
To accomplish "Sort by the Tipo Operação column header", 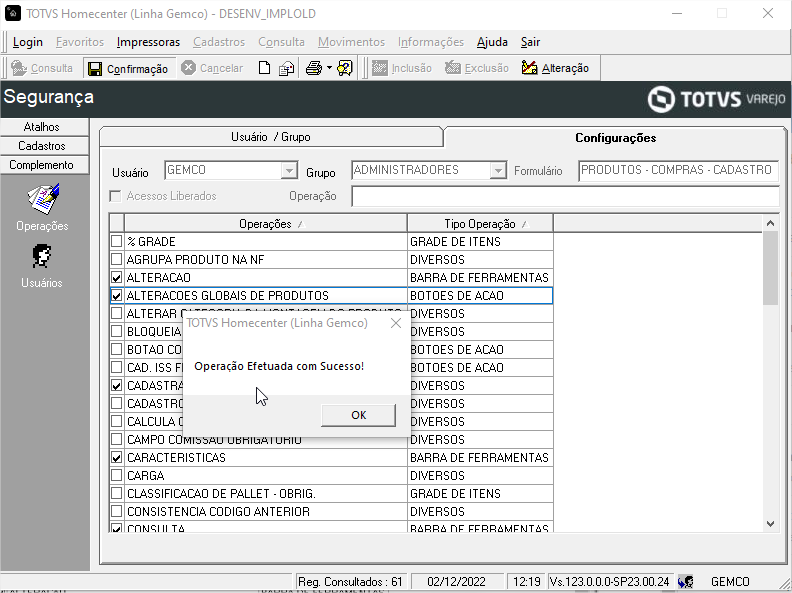I will [480, 223].
